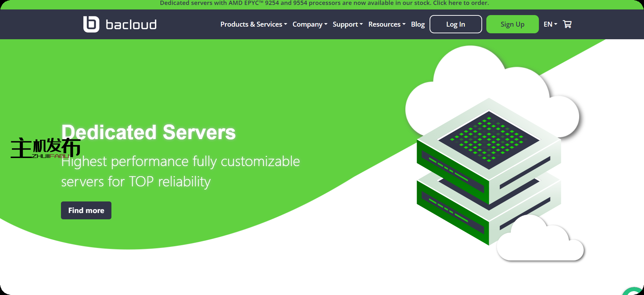Click the stacked servers illustration
The height and width of the screenshot is (295, 644).
(488, 172)
